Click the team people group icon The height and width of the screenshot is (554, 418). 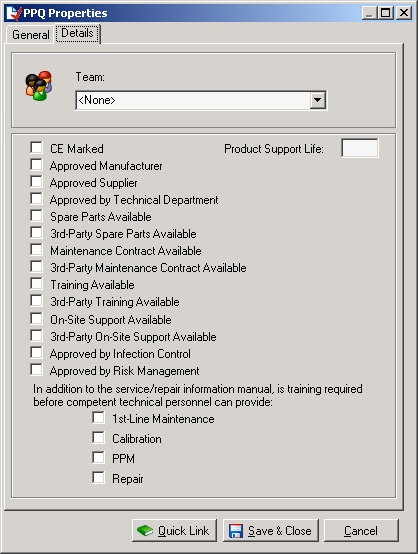(39, 86)
